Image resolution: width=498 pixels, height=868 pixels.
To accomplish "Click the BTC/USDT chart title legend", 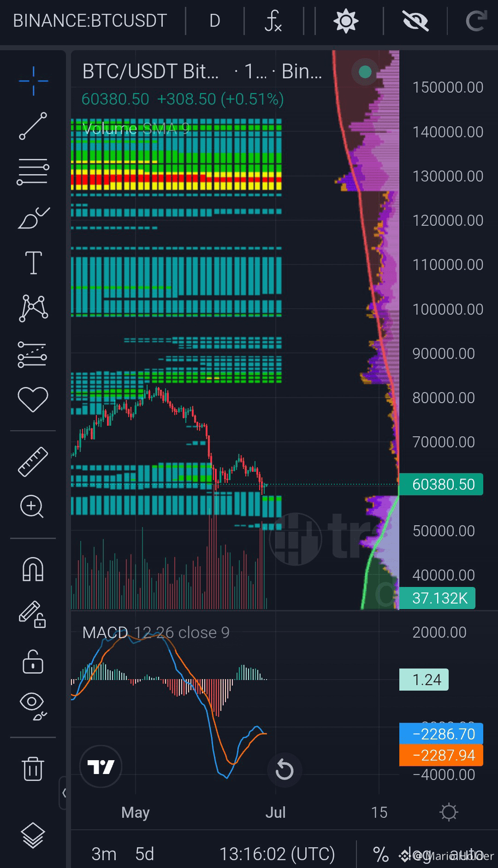I will pos(202,71).
